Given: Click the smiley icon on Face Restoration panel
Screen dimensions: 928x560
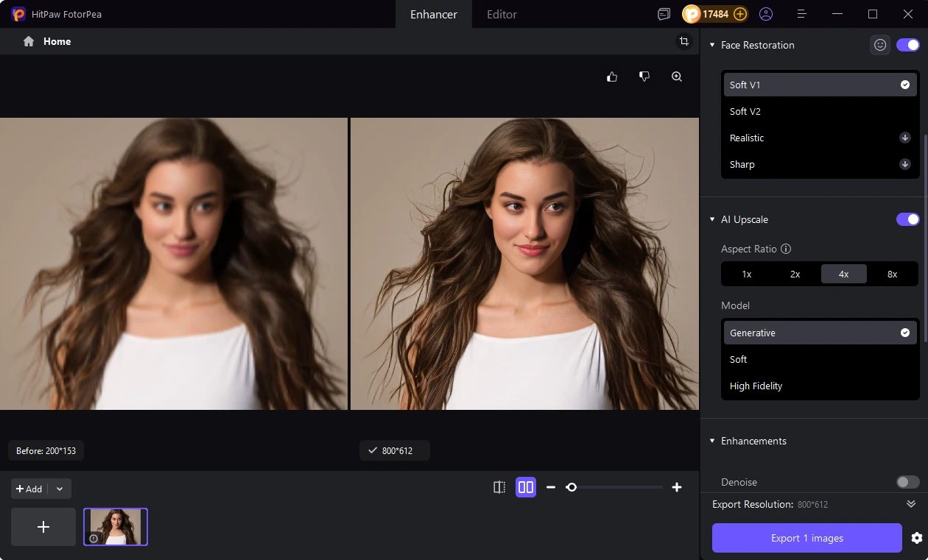Looking at the screenshot, I should 880,44.
